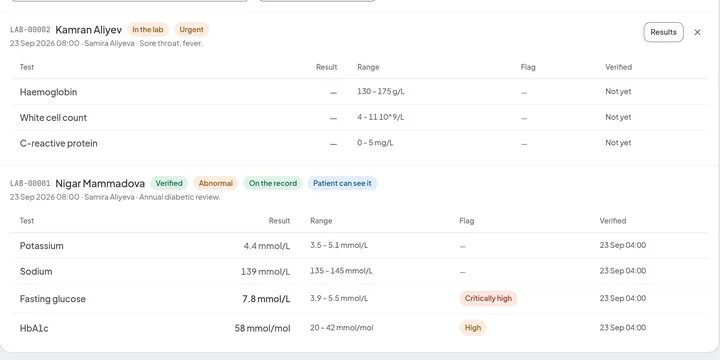Click the Abnormal badge
The image size is (720, 360).
[x=216, y=183]
